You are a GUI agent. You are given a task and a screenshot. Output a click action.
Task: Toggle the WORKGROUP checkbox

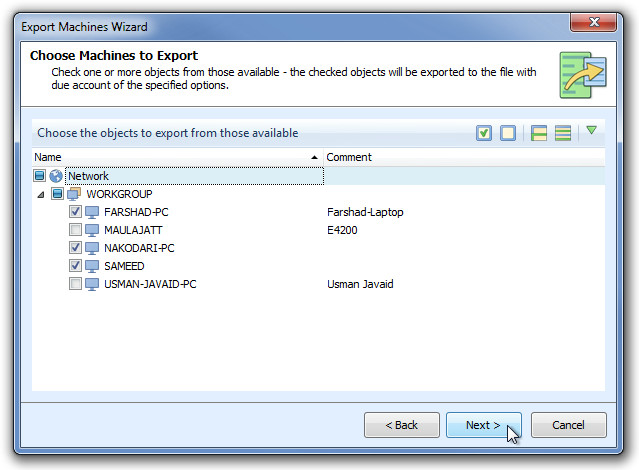tap(57, 194)
